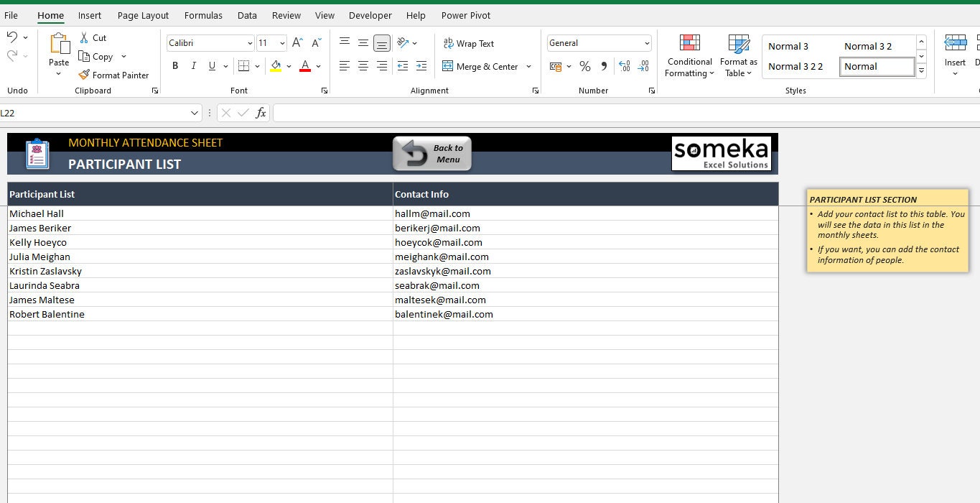Open the File tab
980x503 pixels.
pos(11,15)
